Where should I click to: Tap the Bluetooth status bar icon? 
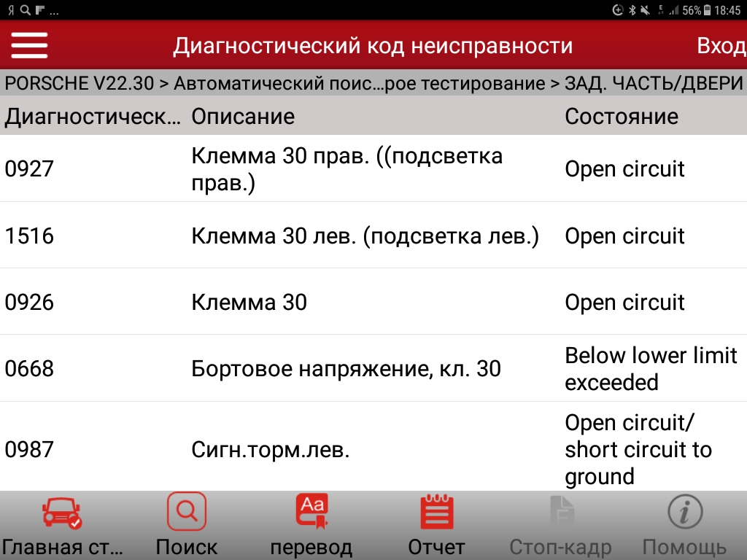(633, 10)
